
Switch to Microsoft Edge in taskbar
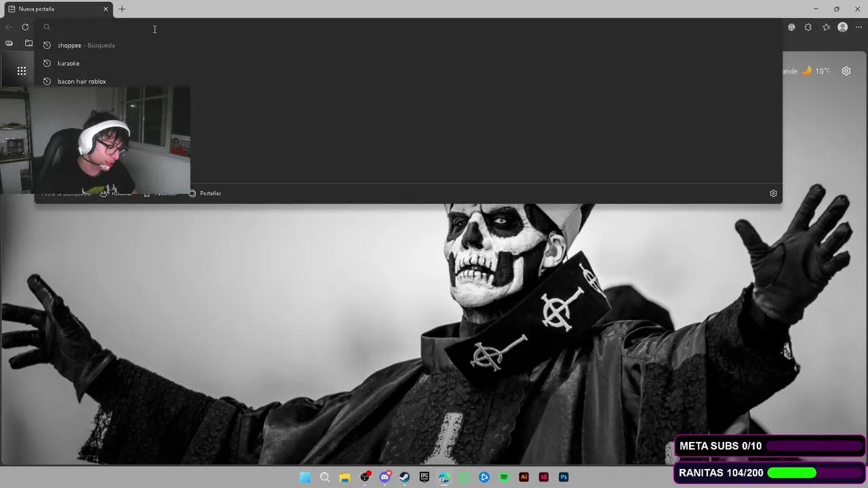coord(444,477)
